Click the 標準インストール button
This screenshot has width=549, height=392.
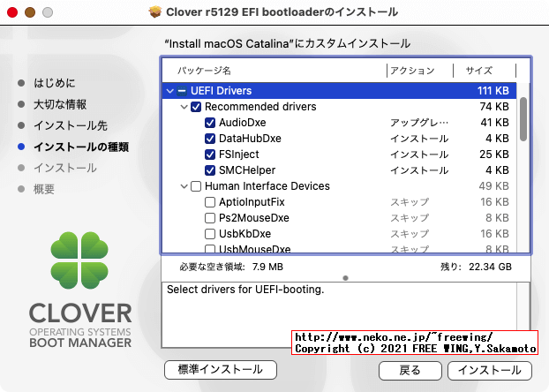click(221, 370)
